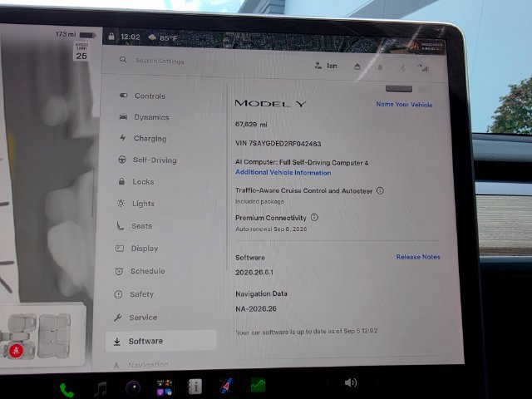532x399 pixels.
Task: Select the MODEL Y vehicle title
Action: (x=271, y=103)
